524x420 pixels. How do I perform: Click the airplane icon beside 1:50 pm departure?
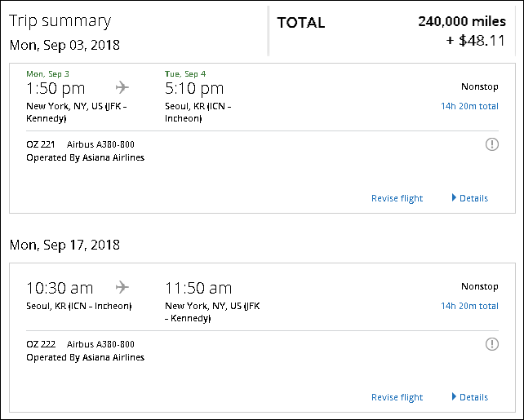[x=122, y=87]
